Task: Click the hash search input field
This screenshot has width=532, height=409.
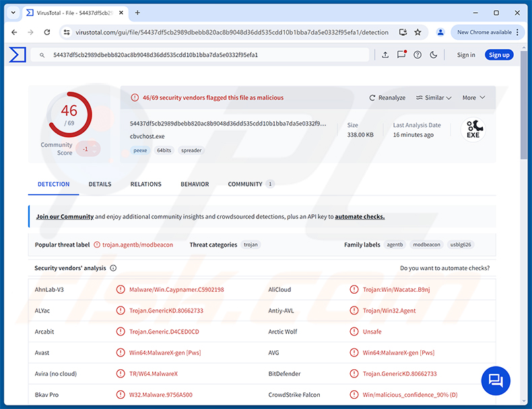Action: [200, 55]
